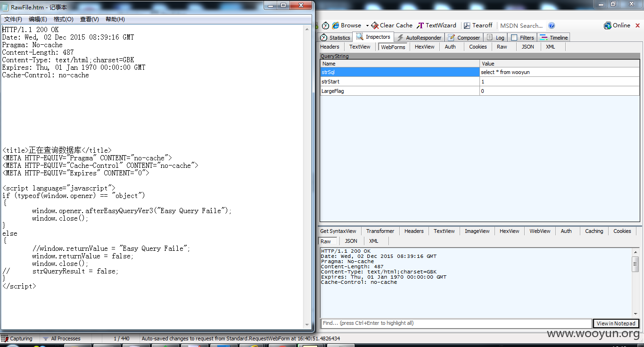Select the LargeFlag row name
Screen dimensions: 644x347
pyautogui.click(x=400, y=91)
